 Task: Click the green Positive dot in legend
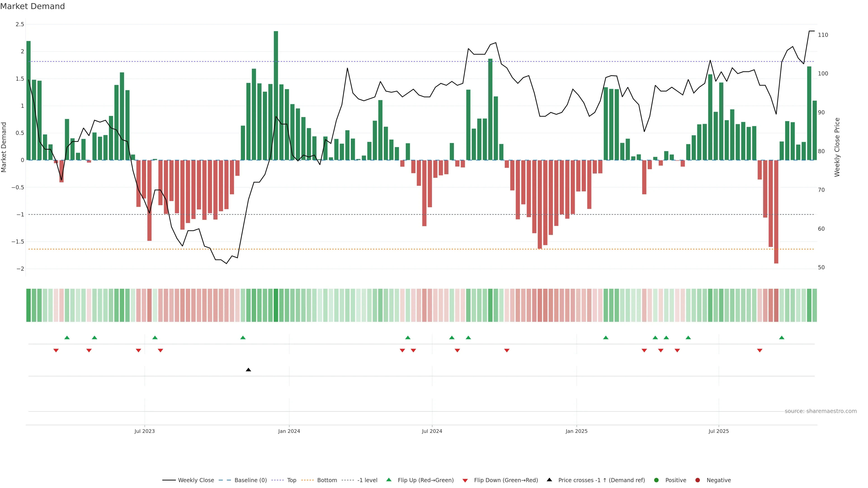(x=656, y=480)
